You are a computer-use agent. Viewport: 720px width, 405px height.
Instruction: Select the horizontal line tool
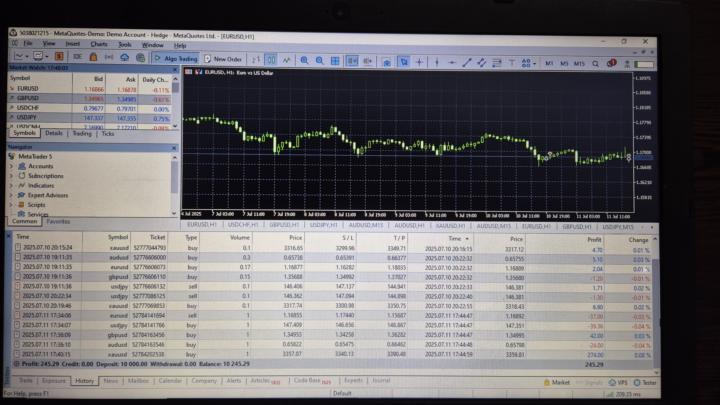click(x=452, y=62)
